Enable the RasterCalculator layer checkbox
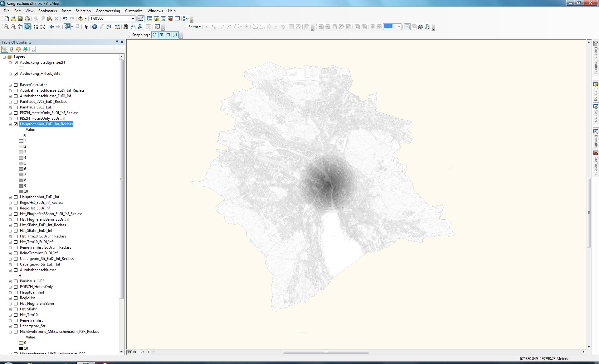Screen dimensions: 599x364 (16, 85)
